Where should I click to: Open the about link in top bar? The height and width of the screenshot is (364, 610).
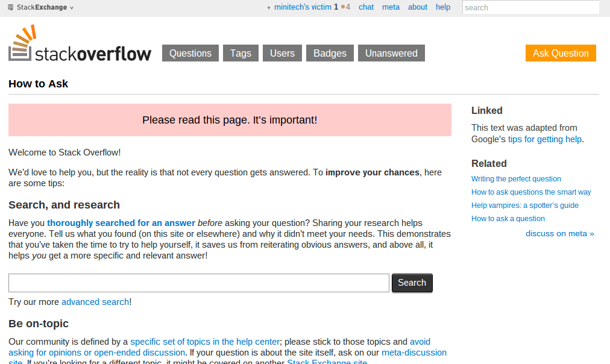click(418, 7)
